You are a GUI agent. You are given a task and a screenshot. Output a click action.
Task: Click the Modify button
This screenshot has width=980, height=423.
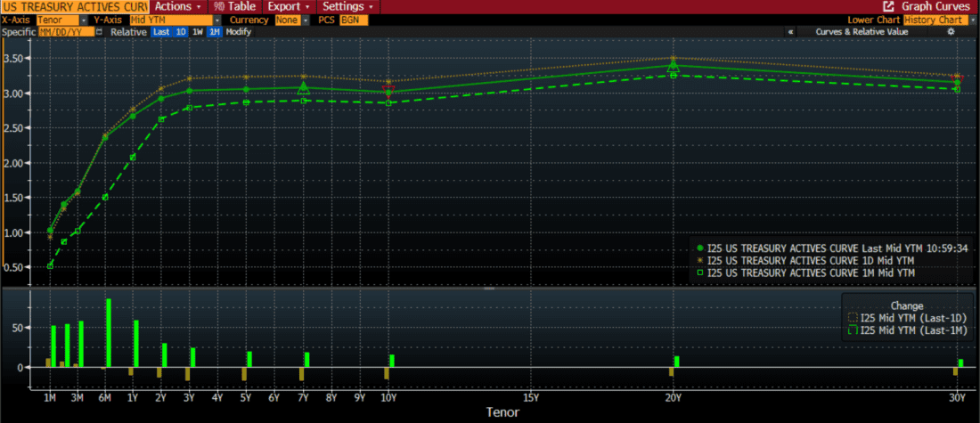click(x=239, y=32)
